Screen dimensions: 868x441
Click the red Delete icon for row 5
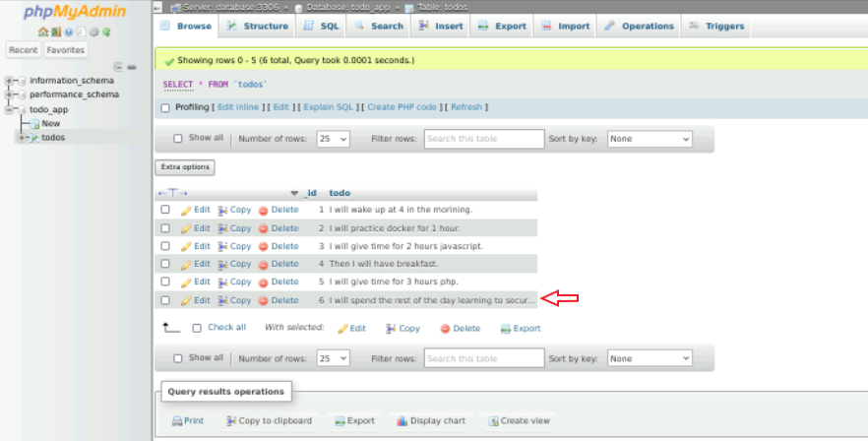(263, 283)
